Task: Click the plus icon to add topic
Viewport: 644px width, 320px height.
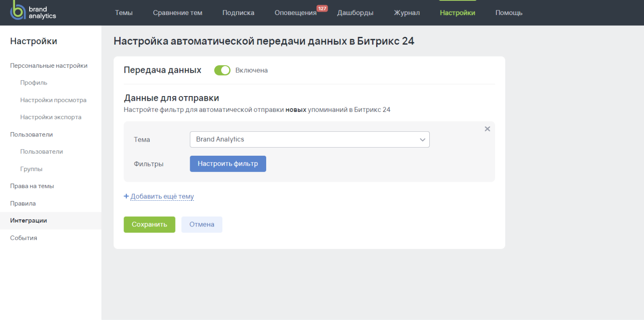Action: coord(126,196)
